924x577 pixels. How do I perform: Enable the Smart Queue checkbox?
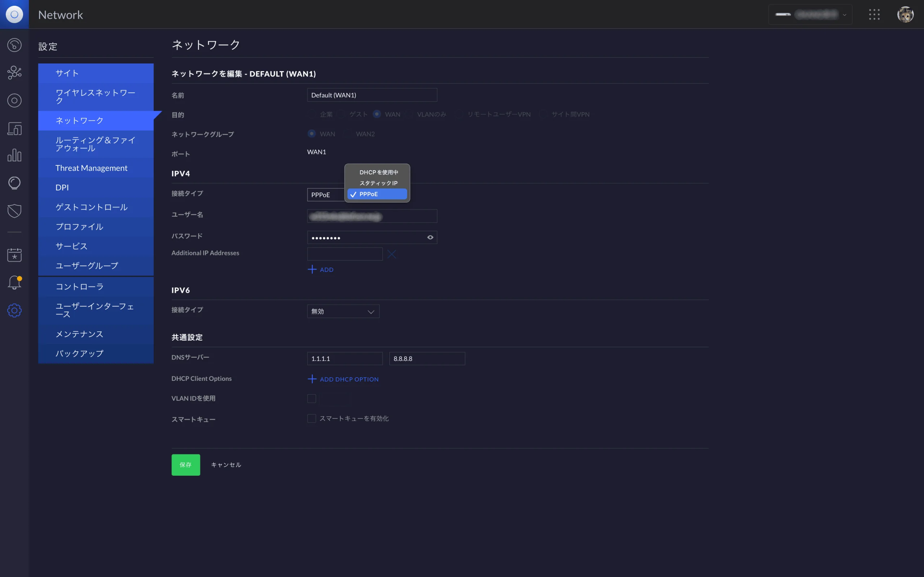(x=311, y=419)
